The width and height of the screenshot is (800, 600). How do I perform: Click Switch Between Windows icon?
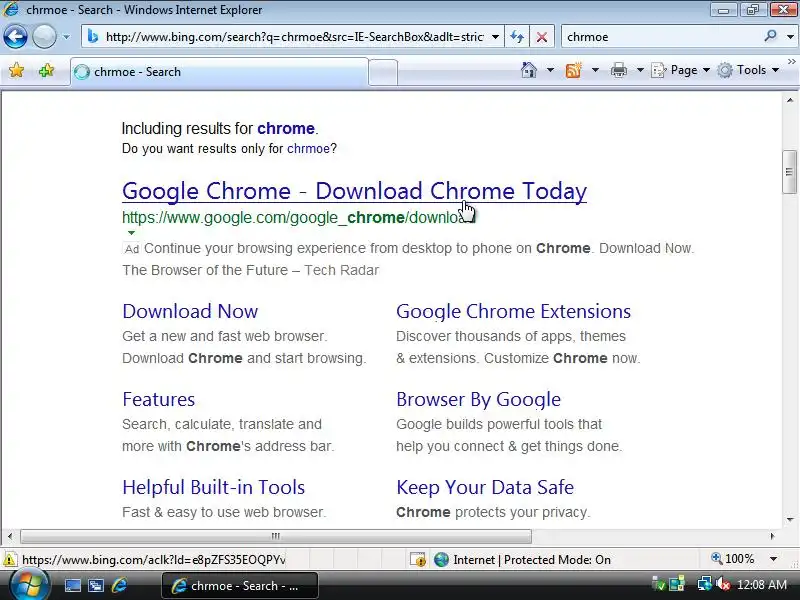[x=96, y=586]
